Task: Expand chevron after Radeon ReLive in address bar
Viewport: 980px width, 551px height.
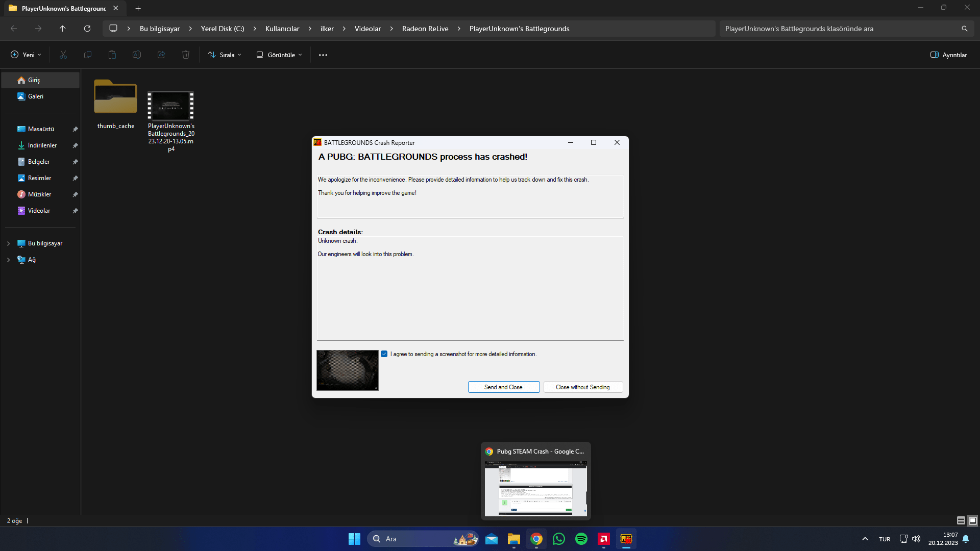Action: tap(459, 29)
